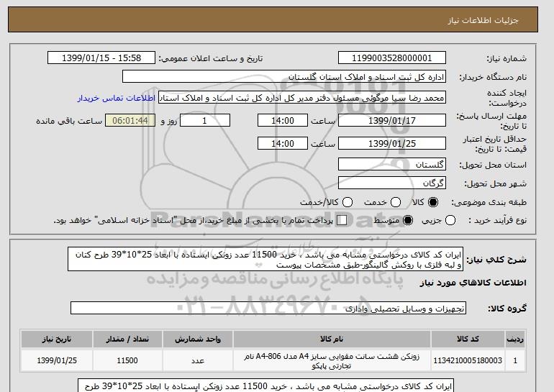The image size is (554, 392).
Task: Click the کد کالا column header
Action: pos(468,339)
